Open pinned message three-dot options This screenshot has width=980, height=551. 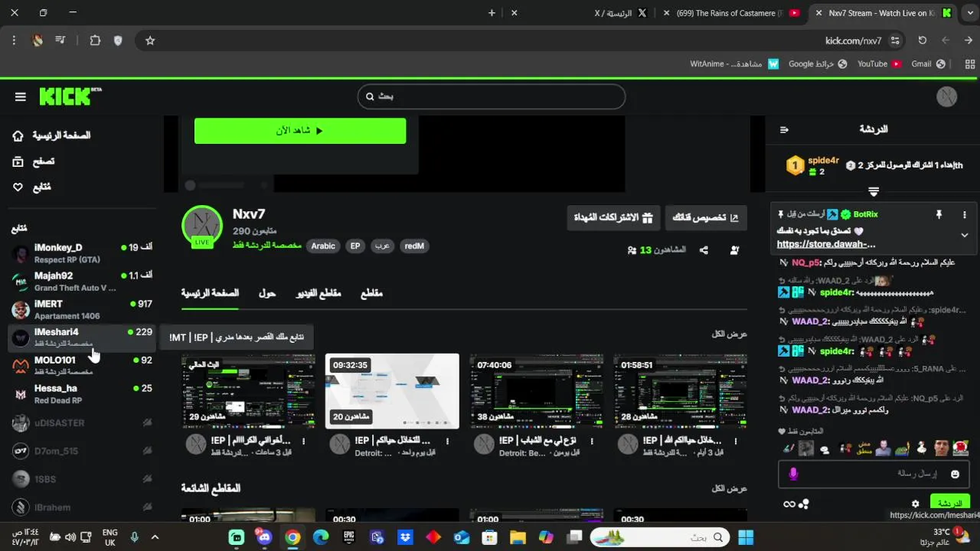click(965, 215)
